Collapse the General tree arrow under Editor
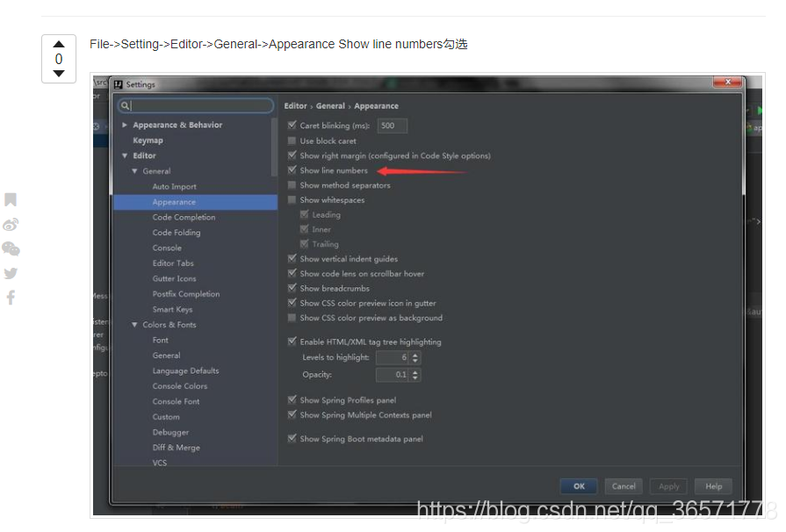The width and height of the screenshot is (786, 532). (x=134, y=171)
